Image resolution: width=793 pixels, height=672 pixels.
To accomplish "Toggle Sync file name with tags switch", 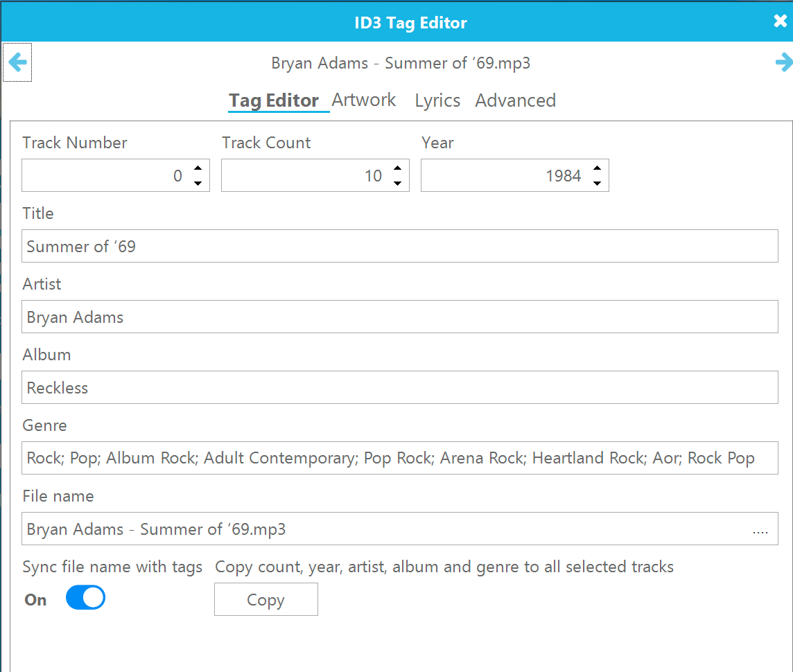I will pyautogui.click(x=85, y=598).
